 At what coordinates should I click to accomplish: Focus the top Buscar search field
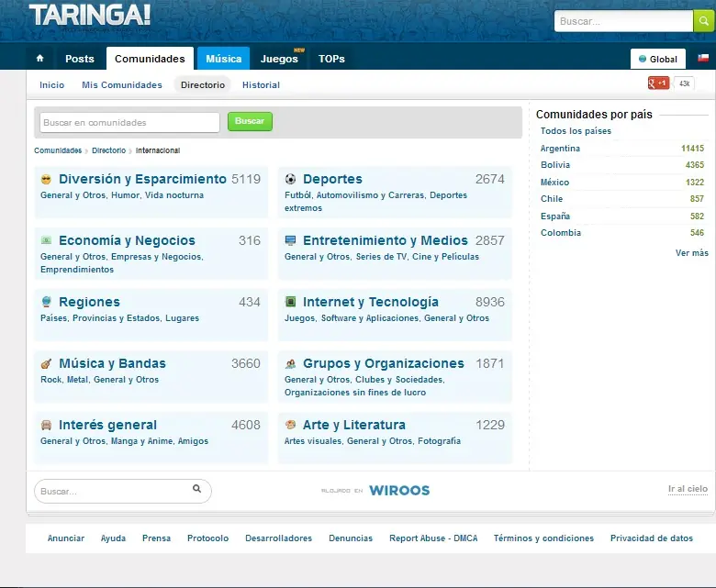coord(623,21)
